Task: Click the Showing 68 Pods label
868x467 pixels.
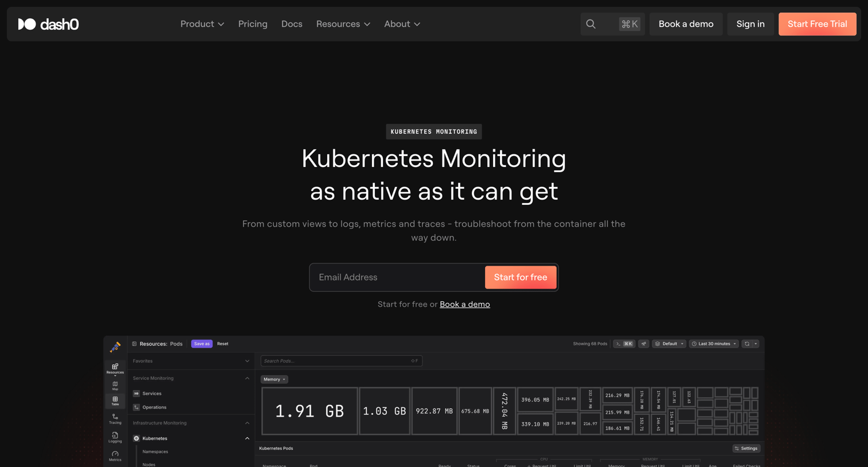Action: (590, 344)
